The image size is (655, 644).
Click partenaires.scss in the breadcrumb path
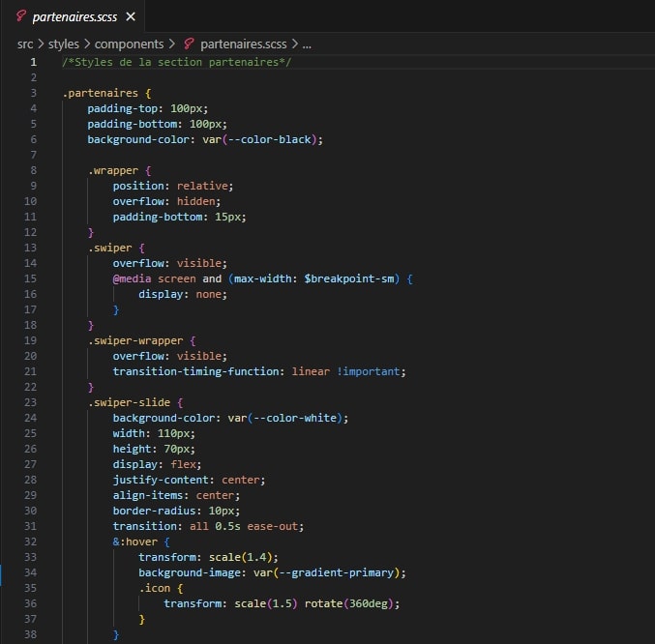tap(242, 44)
